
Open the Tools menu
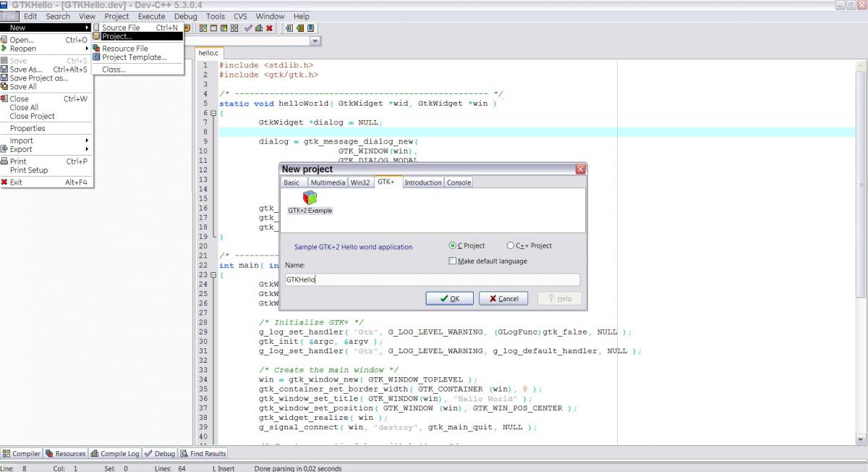pos(216,16)
